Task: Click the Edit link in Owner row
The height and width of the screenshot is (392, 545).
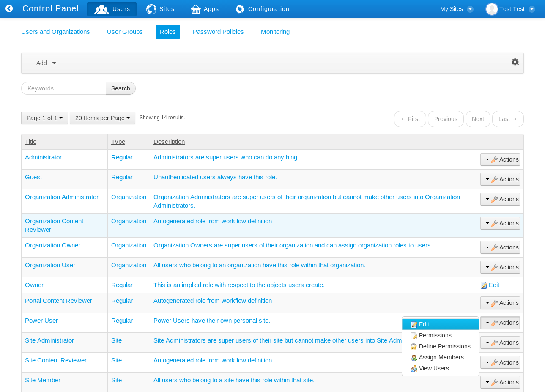Action: click(490, 285)
